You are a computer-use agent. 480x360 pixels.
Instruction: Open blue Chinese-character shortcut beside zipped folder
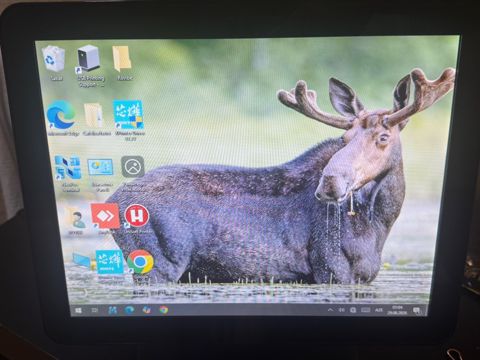click(x=129, y=114)
